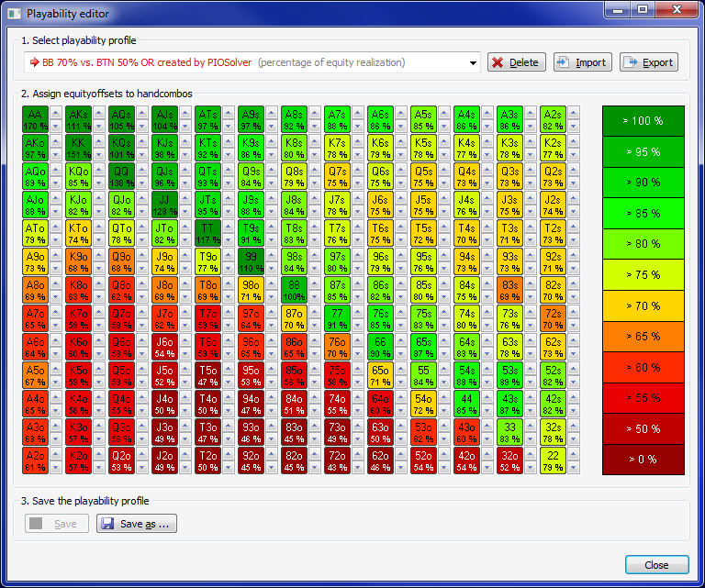
Task: Decrease J6o equity with down arrow
Action: (x=185, y=353)
